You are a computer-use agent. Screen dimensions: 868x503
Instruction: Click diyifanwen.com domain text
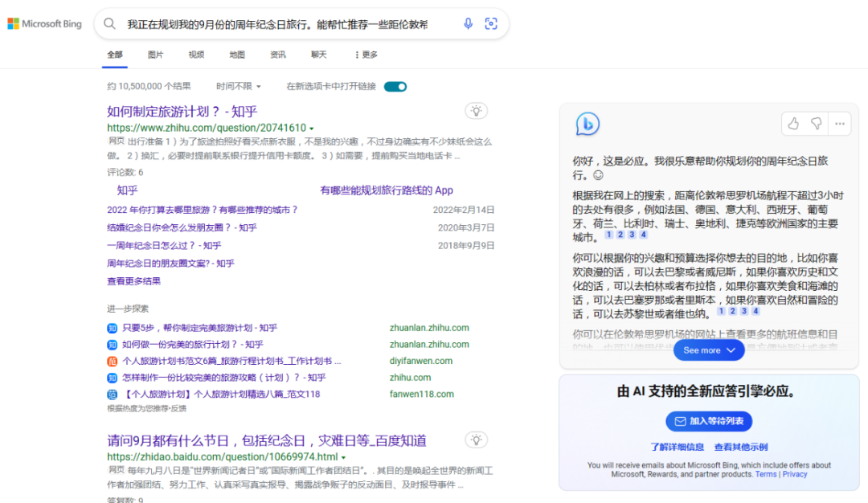coord(420,362)
